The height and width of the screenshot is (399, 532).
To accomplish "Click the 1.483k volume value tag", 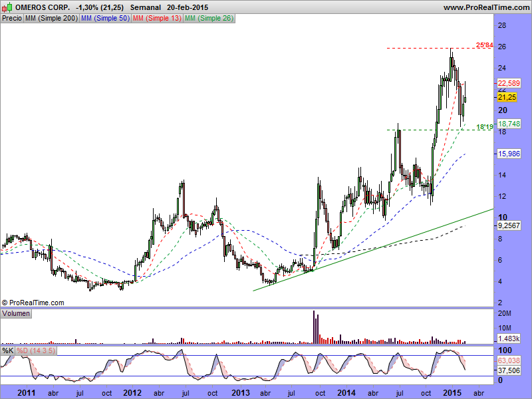I will click(x=509, y=338).
